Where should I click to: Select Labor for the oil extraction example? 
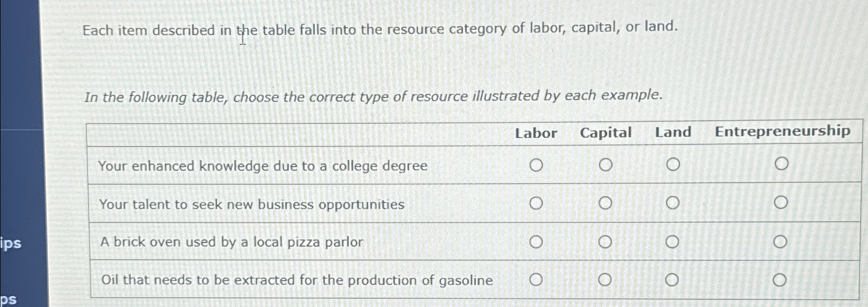[537, 280]
